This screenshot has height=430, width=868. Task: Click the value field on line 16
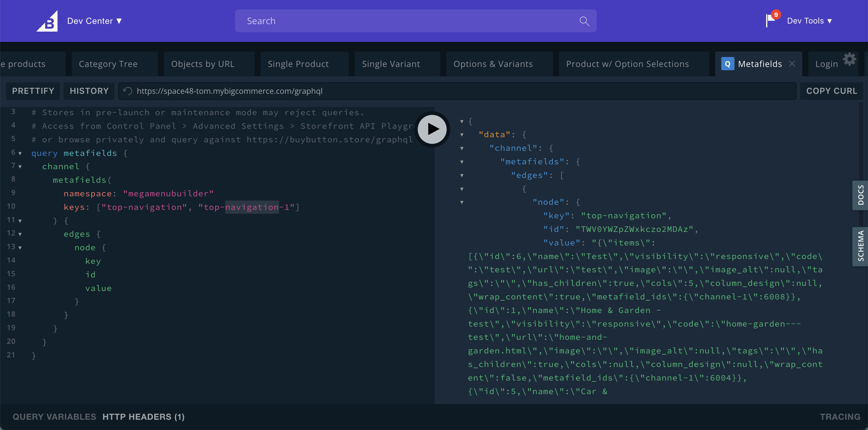[98, 288]
